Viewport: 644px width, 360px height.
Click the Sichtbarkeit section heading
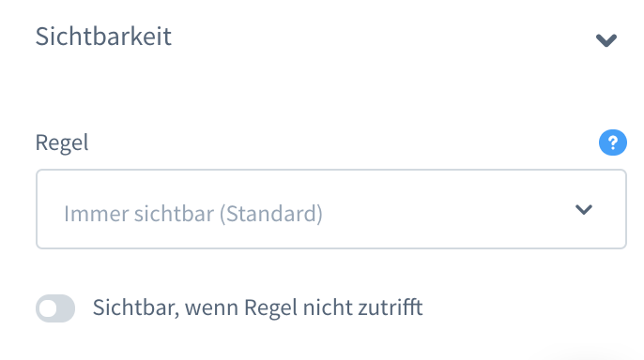click(x=103, y=37)
